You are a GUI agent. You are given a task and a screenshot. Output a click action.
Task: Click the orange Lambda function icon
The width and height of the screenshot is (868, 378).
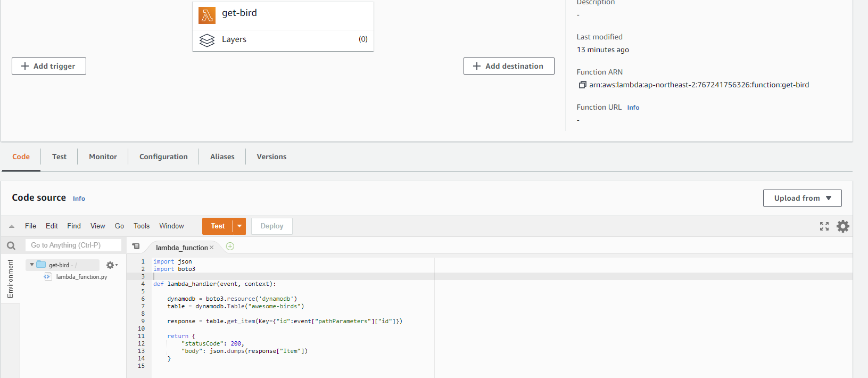point(207,15)
